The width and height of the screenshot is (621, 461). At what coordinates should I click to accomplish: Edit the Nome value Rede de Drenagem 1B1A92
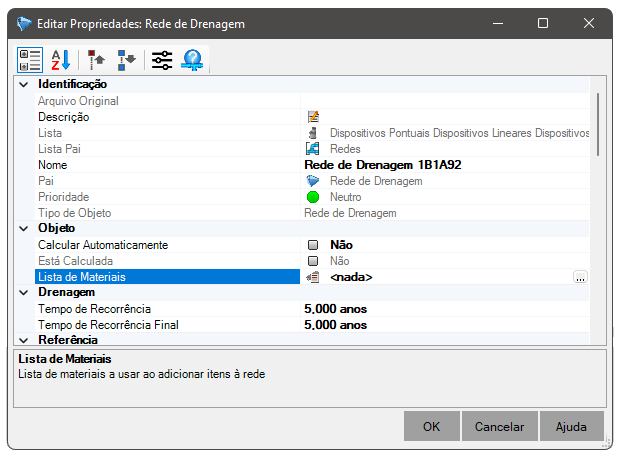tap(383, 165)
